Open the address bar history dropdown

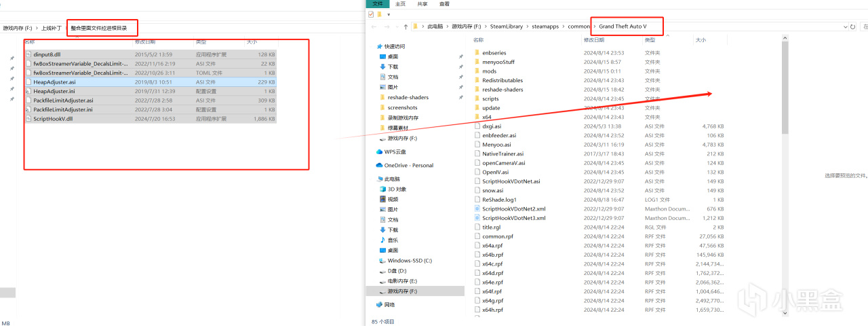(x=844, y=26)
